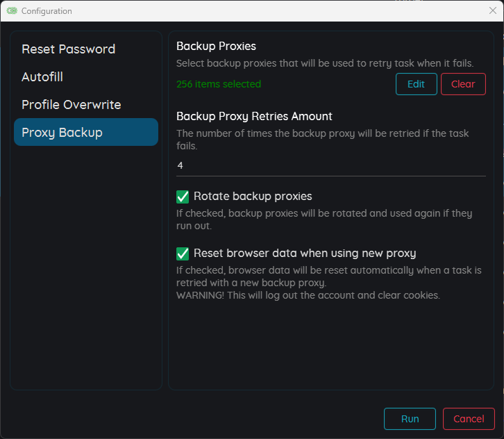Image resolution: width=504 pixels, height=439 pixels.
Task: Edit the selected backup proxies
Action: coord(416,84)
